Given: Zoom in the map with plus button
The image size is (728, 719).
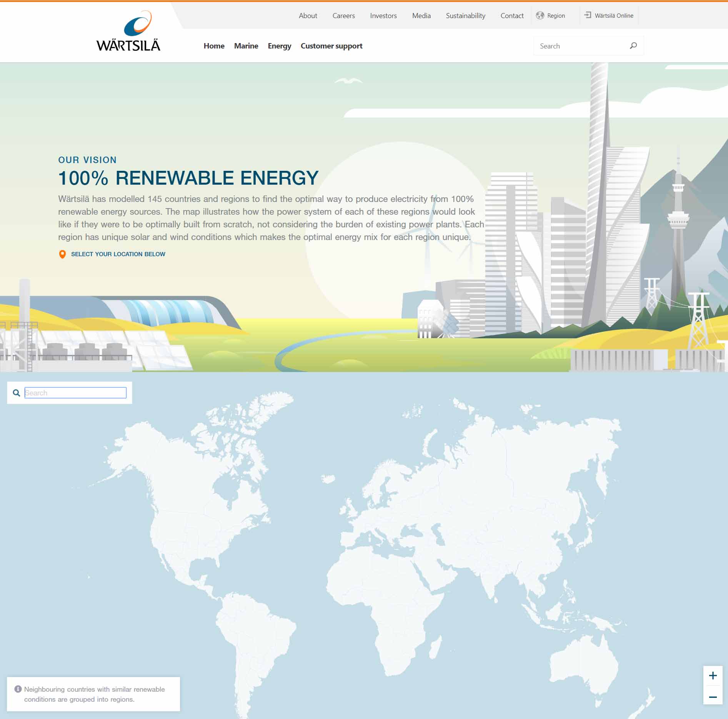Looking at the screenshot, I should (713, 676).
